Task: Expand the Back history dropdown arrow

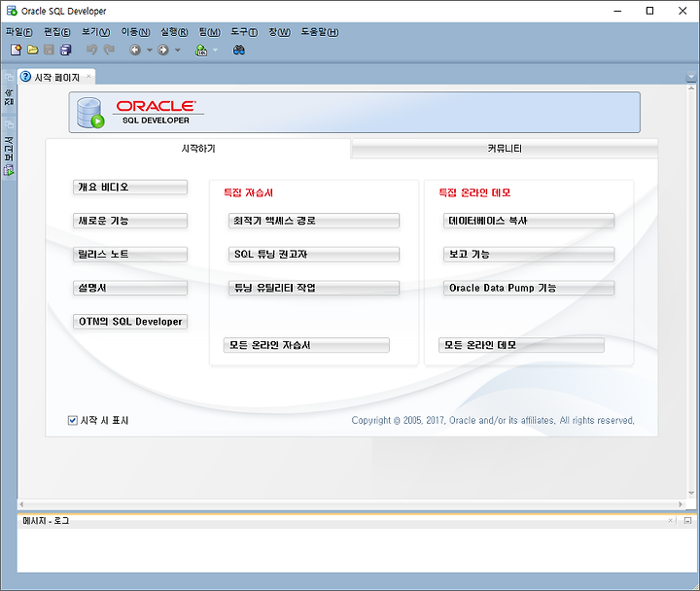Action: click(x=150, y=50)
